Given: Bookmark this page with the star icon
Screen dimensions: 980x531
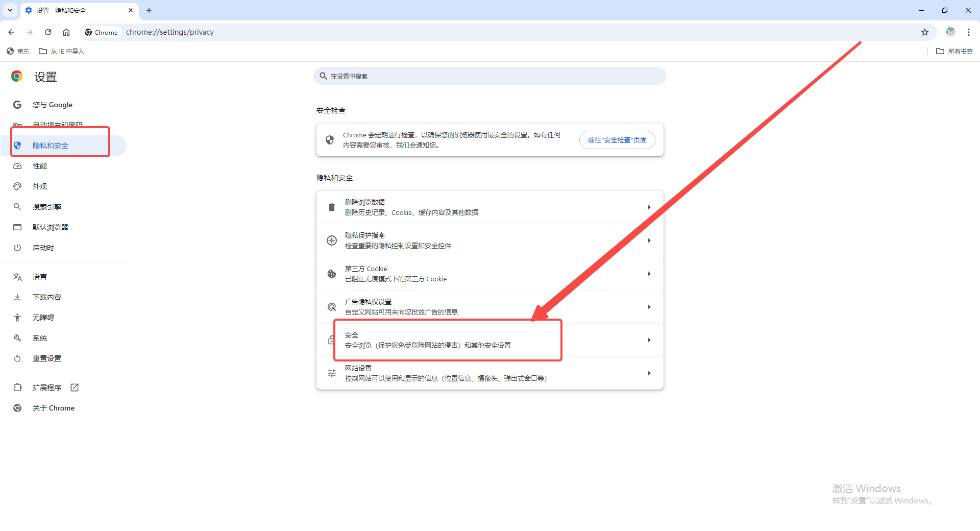Looking at the screenshot, I should (925, 32).
